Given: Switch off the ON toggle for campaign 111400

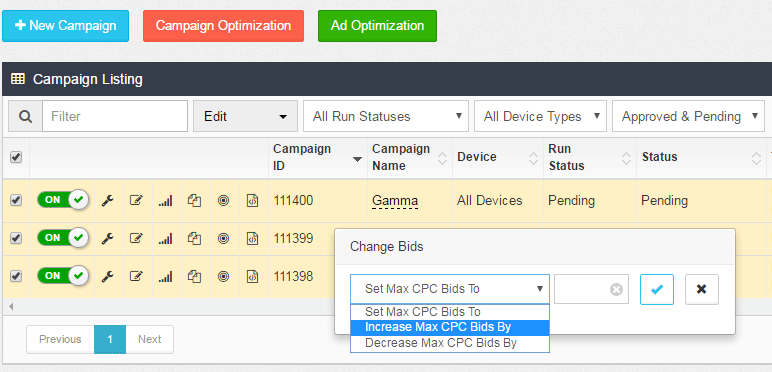Looking at the screenshot, I should tap(63, 200).
